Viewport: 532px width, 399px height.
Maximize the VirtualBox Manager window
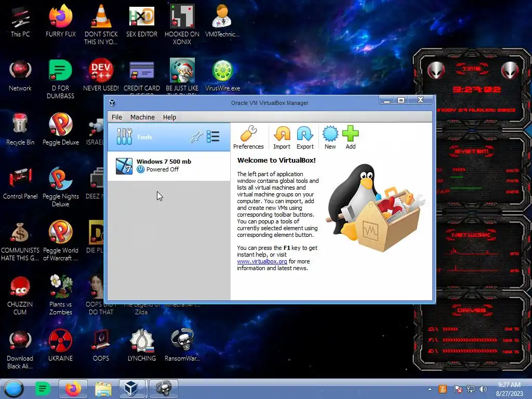[x=401, y=100]
